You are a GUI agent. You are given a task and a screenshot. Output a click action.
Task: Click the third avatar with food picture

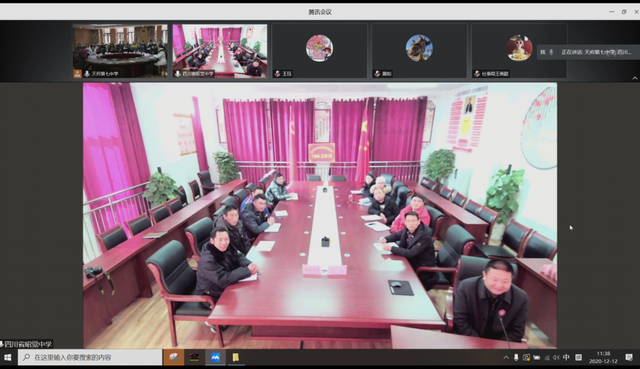[x=519, y=48]
